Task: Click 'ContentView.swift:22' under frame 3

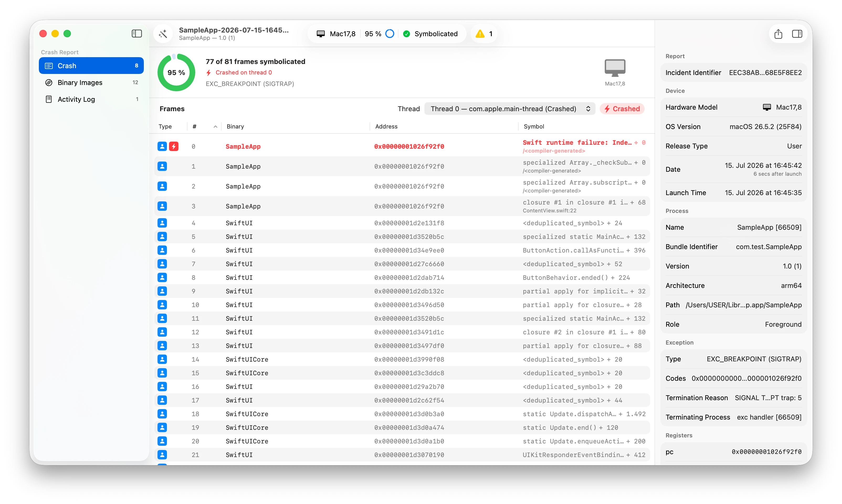Action: coord(549,211)
